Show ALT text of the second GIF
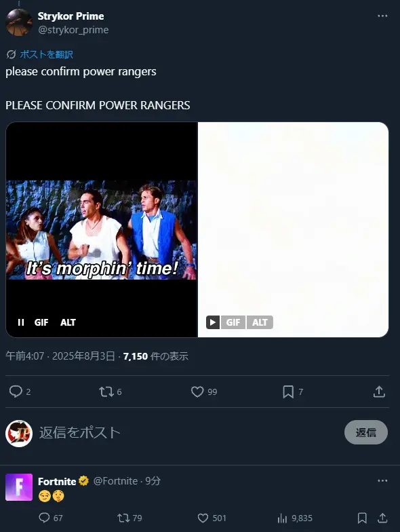 (x=260, y=322)
